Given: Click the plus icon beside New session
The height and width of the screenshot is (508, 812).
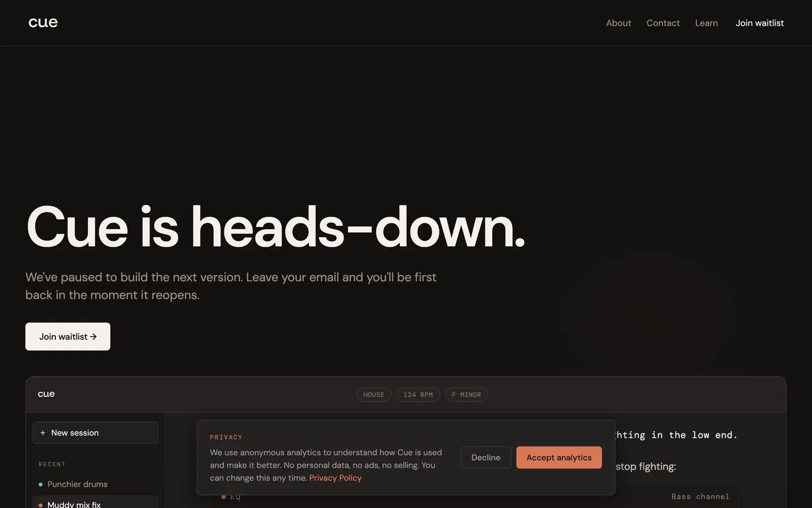Looking at the screenshot, I should [x=43, y=433].
